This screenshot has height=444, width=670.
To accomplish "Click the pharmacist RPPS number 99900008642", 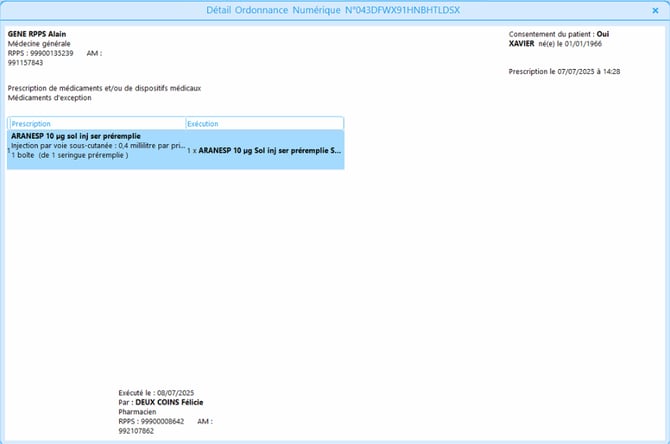I will pos(161,422).
